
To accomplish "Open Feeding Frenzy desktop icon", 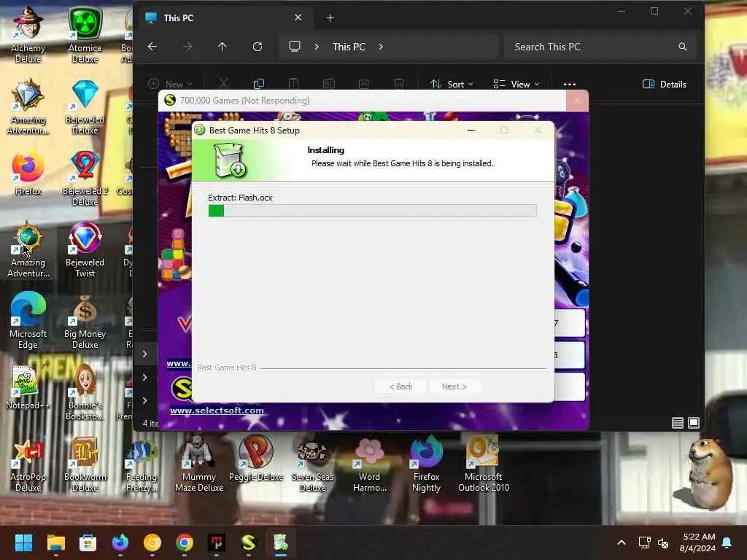I will [142, 464].
